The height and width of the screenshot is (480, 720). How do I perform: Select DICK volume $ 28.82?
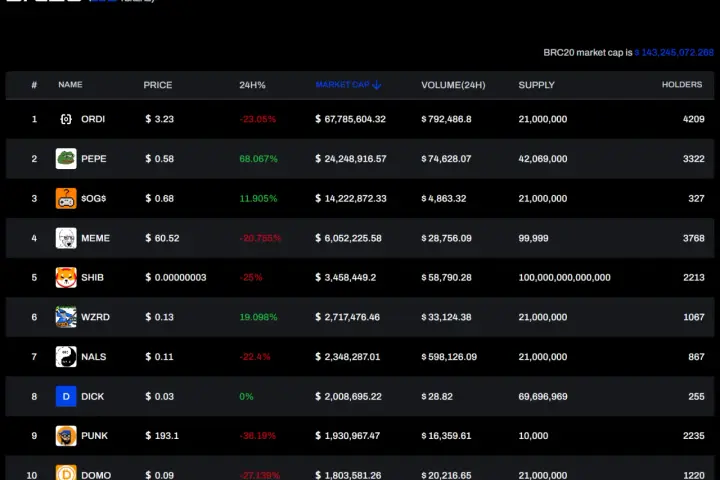437,396
